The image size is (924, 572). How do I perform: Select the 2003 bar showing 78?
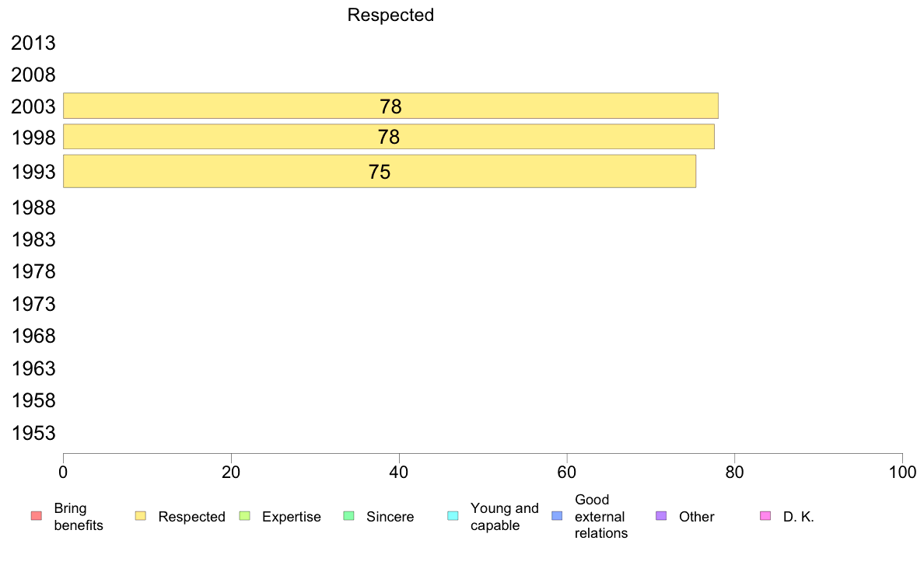(x=390, y=106)
